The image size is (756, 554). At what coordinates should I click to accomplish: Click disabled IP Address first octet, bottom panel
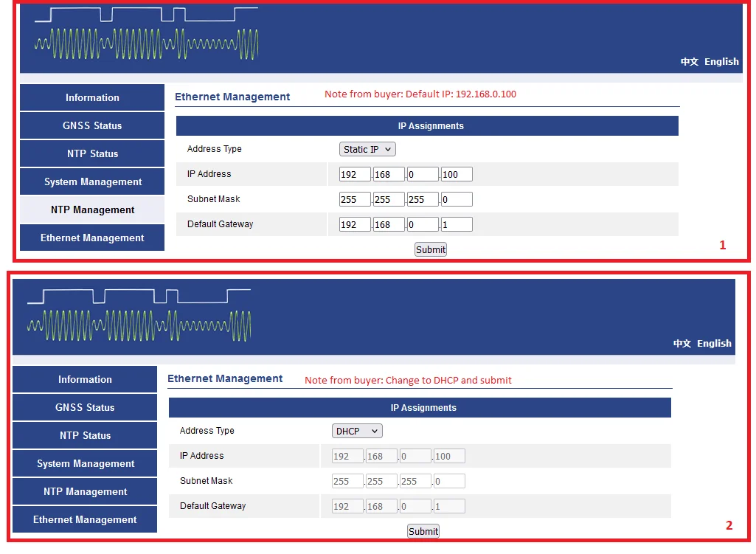pos(347,456)
